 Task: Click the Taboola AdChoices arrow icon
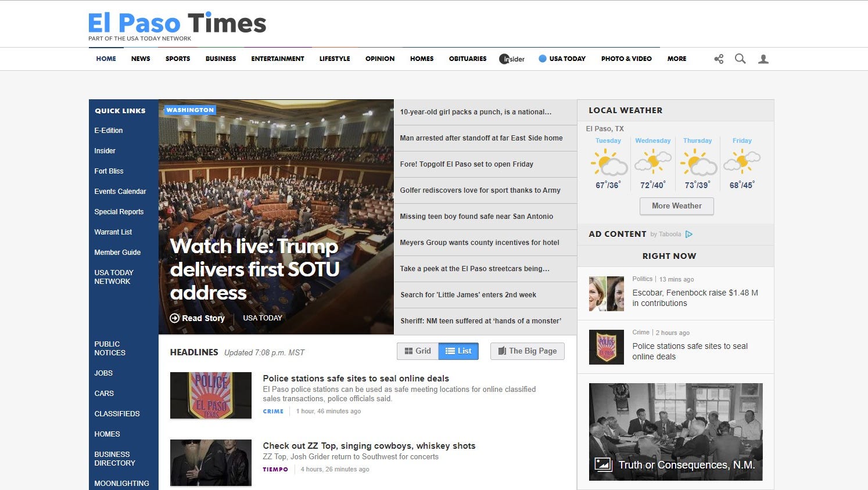click(689, 234)
